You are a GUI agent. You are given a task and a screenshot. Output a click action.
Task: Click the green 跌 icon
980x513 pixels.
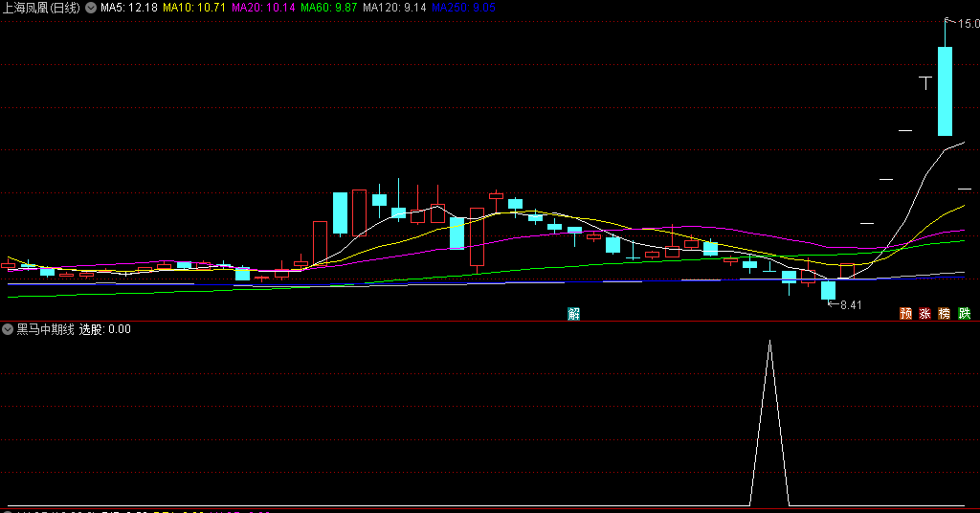(x=965, y=314)
